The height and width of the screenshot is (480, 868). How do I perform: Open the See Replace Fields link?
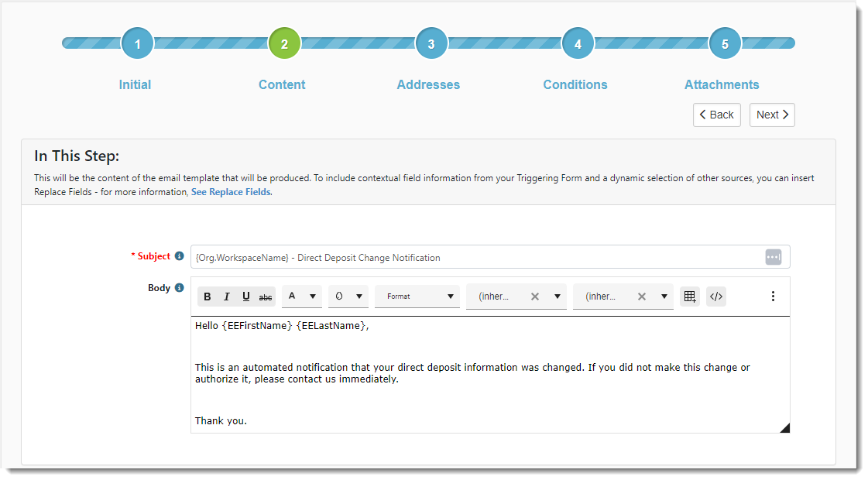[x=231, y=192]
